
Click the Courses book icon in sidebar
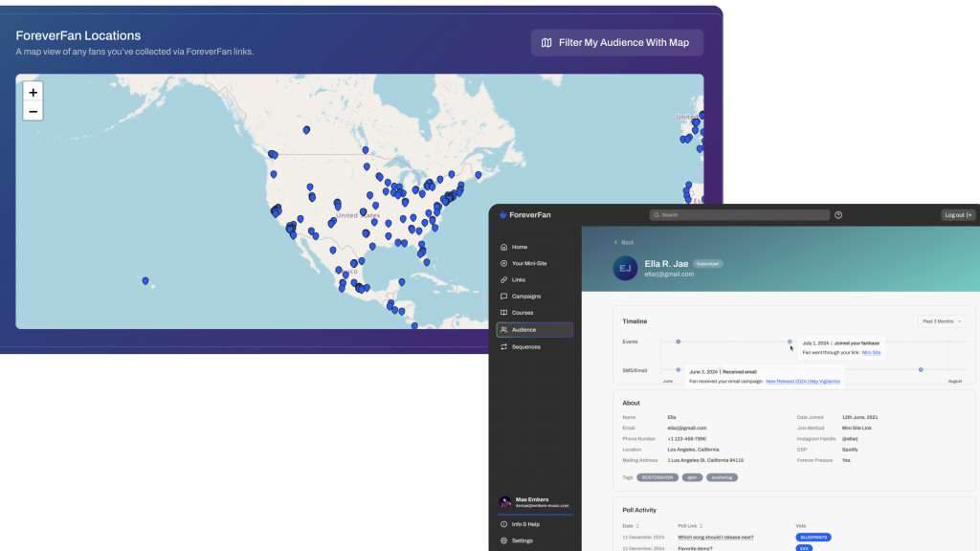[x=504, y=313]
